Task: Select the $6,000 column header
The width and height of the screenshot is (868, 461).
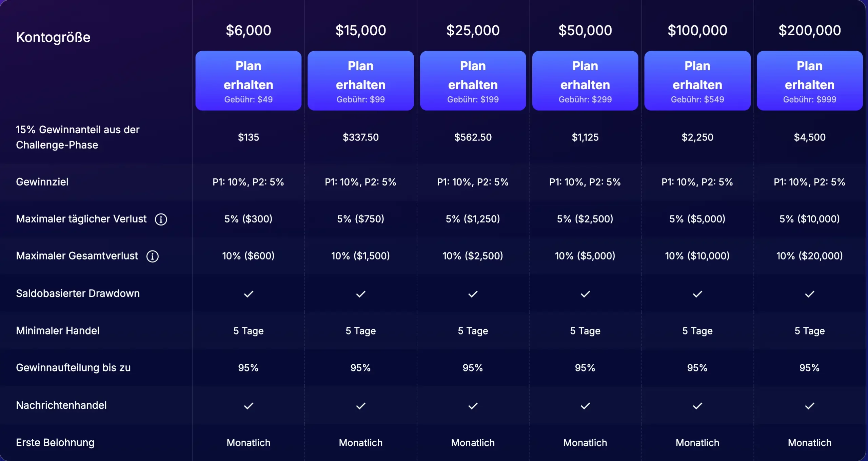Action: tap(249, 31)
